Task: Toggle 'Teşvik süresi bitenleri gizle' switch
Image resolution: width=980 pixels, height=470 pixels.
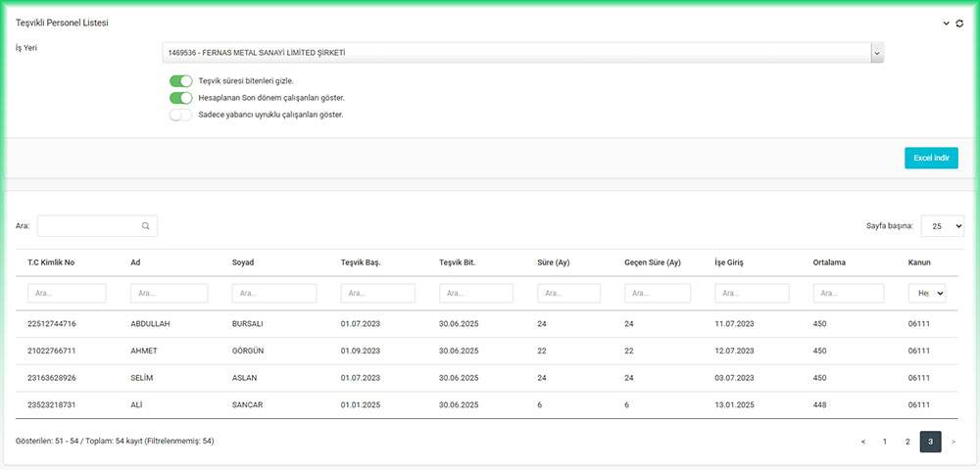Action: click(180, 81)
